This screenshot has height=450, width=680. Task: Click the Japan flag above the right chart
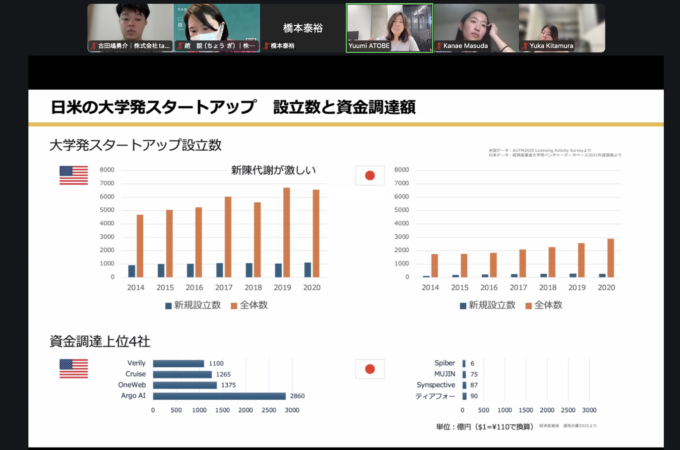coord(370,176)
